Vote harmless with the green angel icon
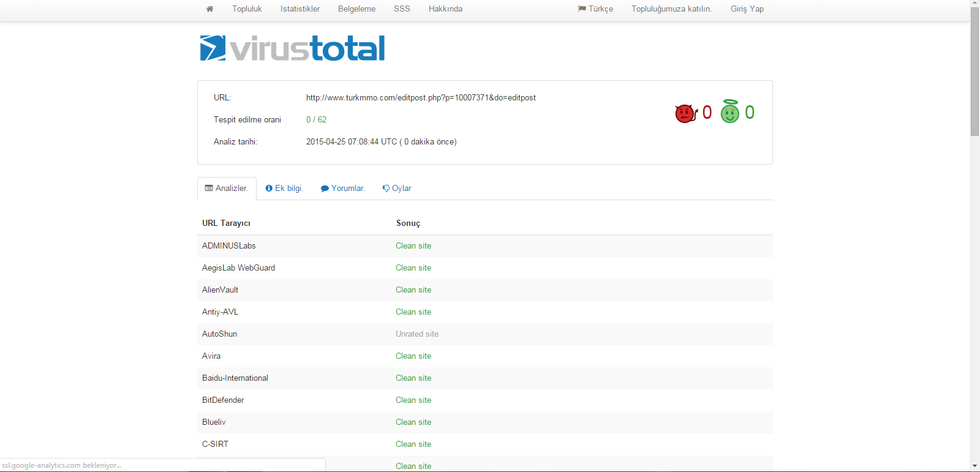 point(730,111)
